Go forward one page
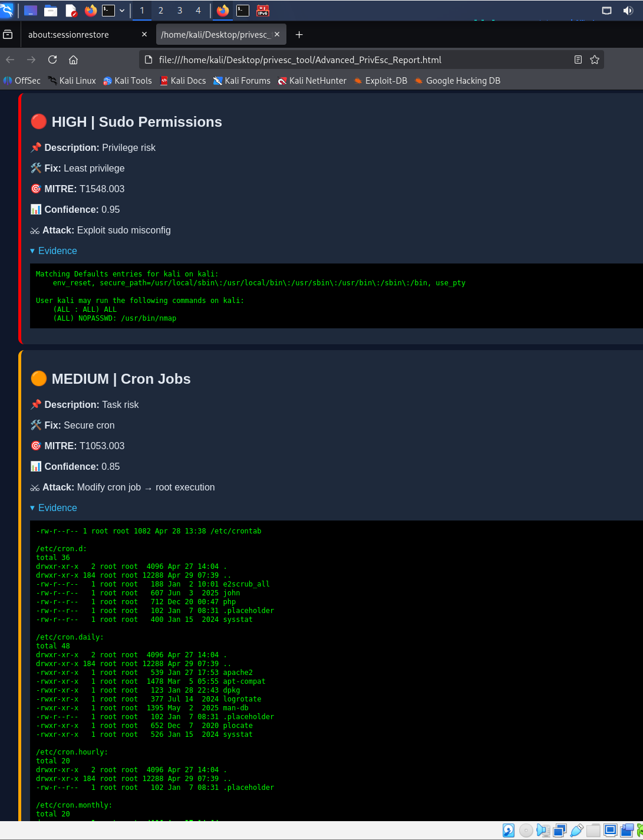The image size is (643, 840). point(31,60)
